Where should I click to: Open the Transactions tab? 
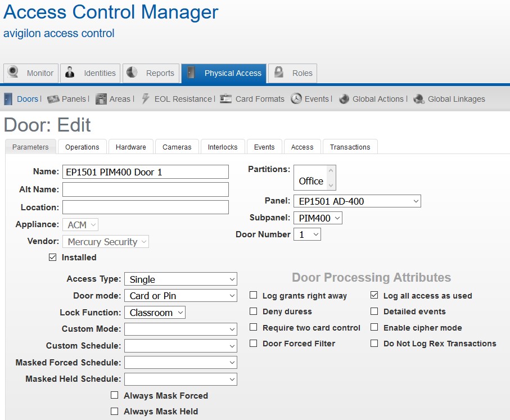click(350, 146)
